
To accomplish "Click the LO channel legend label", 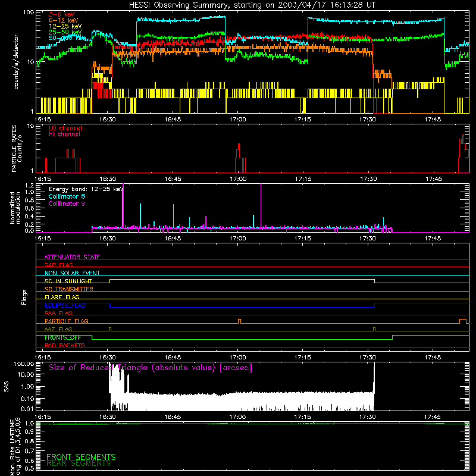I will pos(65,128).
